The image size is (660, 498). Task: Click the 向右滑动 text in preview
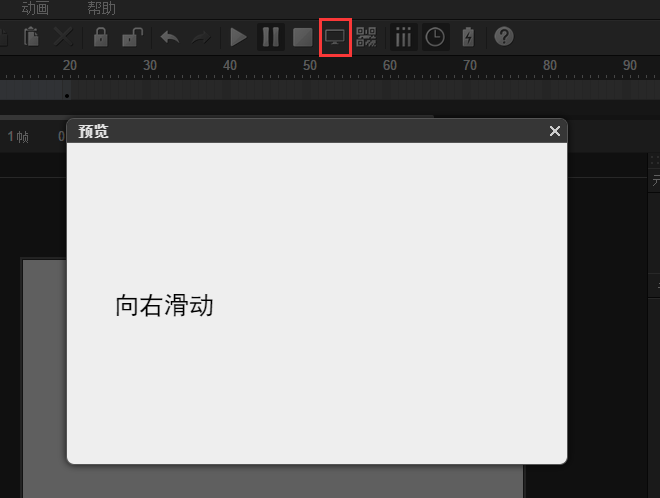click(x=164, y=306)
